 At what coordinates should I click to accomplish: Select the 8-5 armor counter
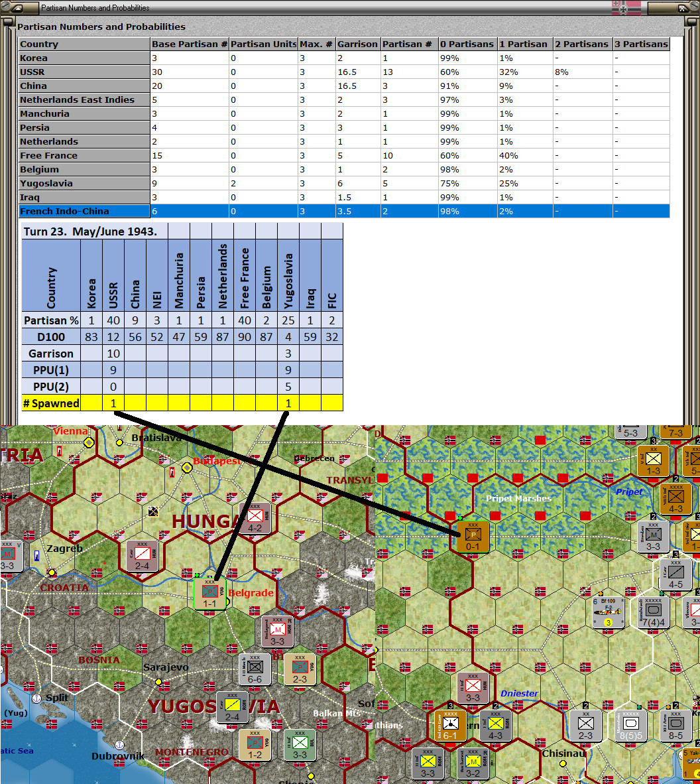(x=675, y=726)
